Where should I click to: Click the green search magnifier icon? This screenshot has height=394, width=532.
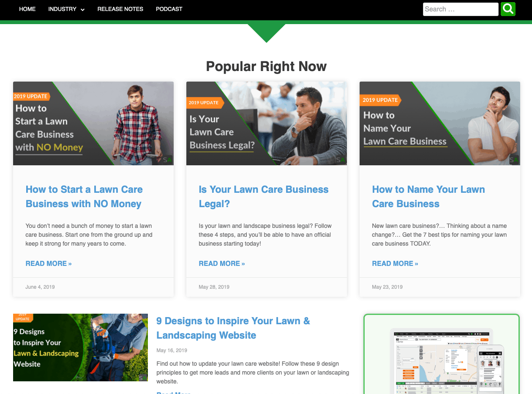[x=508, y=9]
